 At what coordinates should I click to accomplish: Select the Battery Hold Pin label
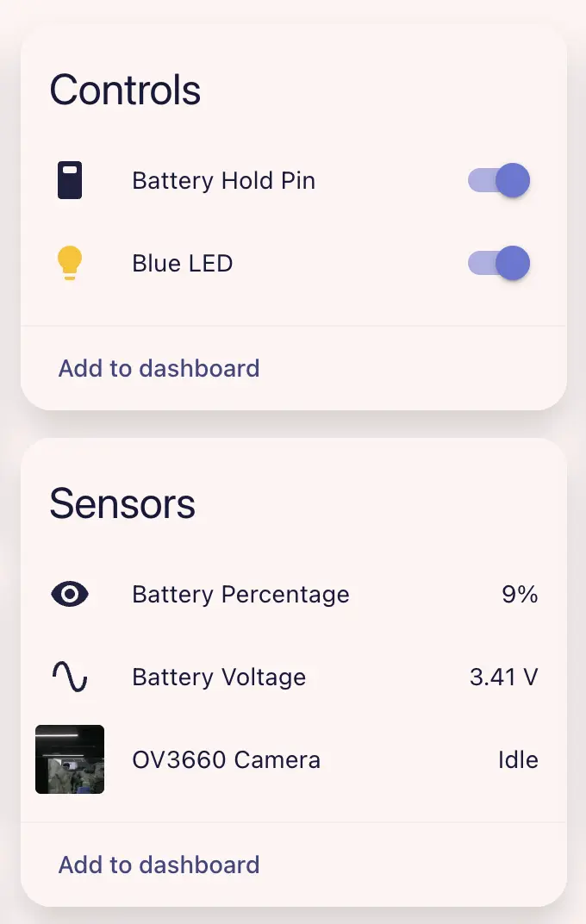(223, 181)
